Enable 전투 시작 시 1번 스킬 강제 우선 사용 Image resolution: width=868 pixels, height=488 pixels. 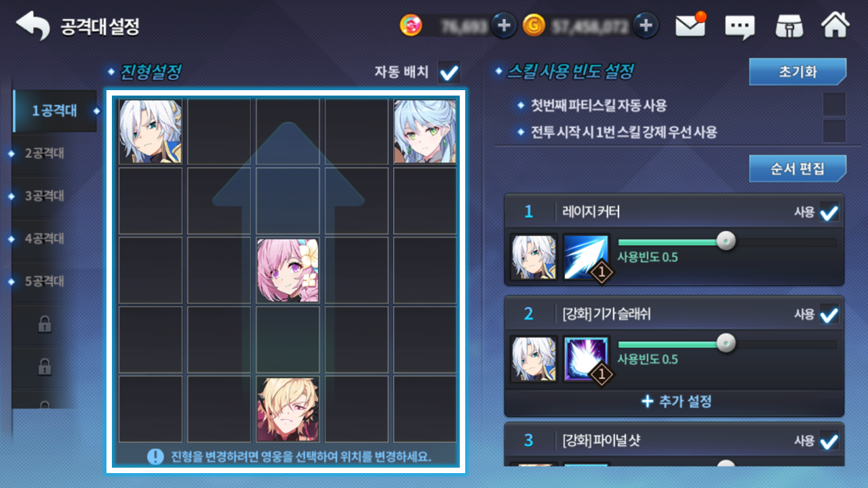(x=834, y=131)
